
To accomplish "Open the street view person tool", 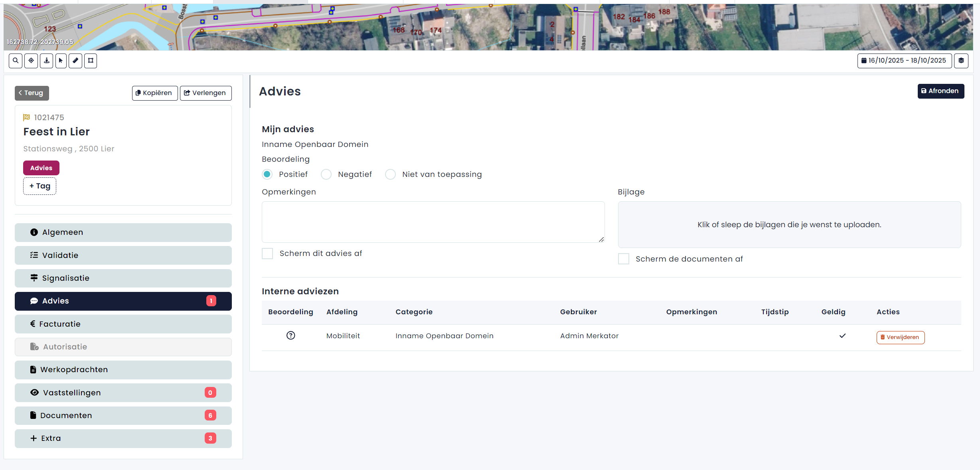I will click(x=47, y=61).
